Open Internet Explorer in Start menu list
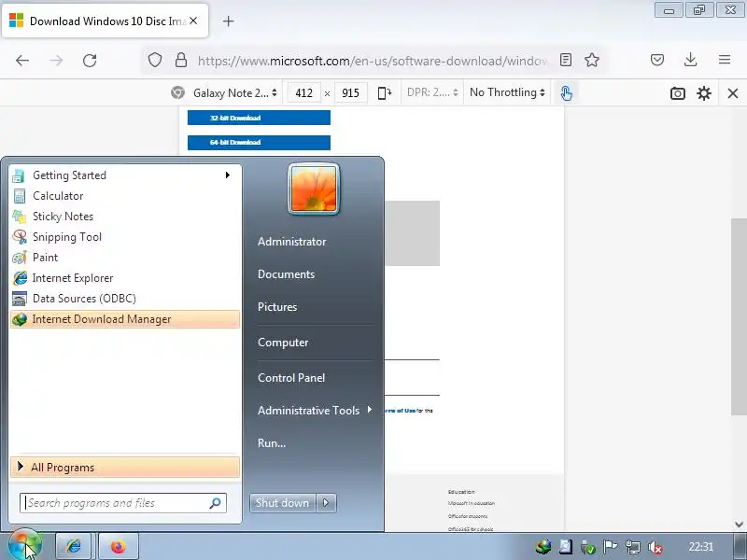 click(x=125, y=277)
